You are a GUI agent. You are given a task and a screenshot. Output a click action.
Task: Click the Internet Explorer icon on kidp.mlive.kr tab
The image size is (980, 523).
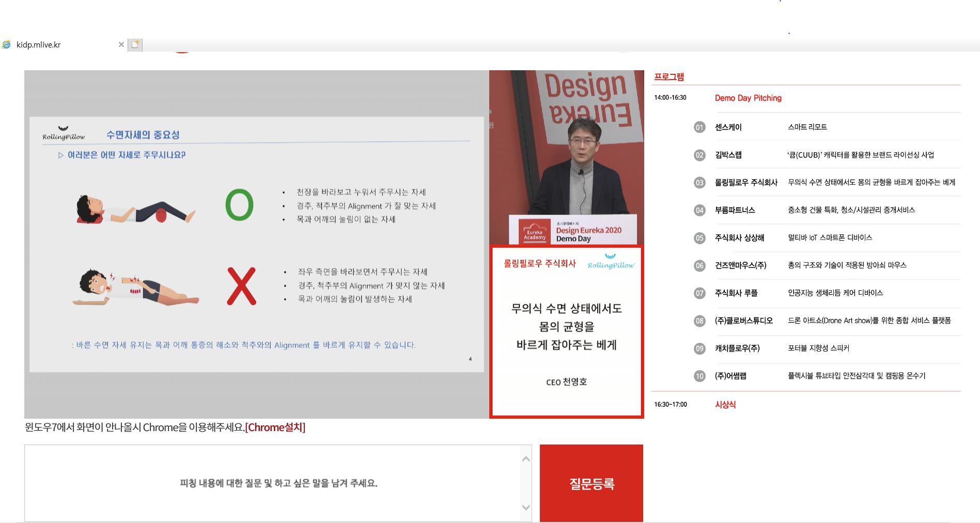6,44
